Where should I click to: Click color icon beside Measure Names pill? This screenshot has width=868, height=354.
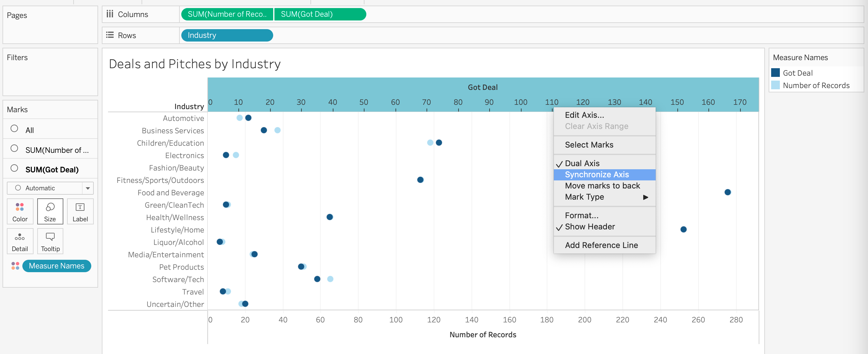pos(15,266)
